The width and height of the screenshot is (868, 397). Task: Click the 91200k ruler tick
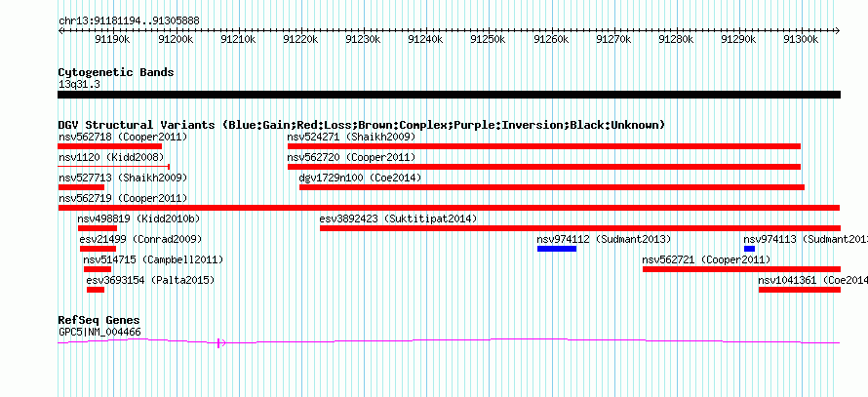click(x=176, y=39)
